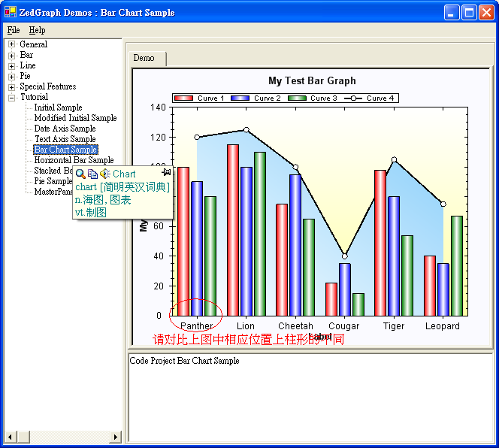Click the left arrow of tree scrollbar
This screenshot has width=499, height=448.
pyautogui.click(x=11, y=437)
